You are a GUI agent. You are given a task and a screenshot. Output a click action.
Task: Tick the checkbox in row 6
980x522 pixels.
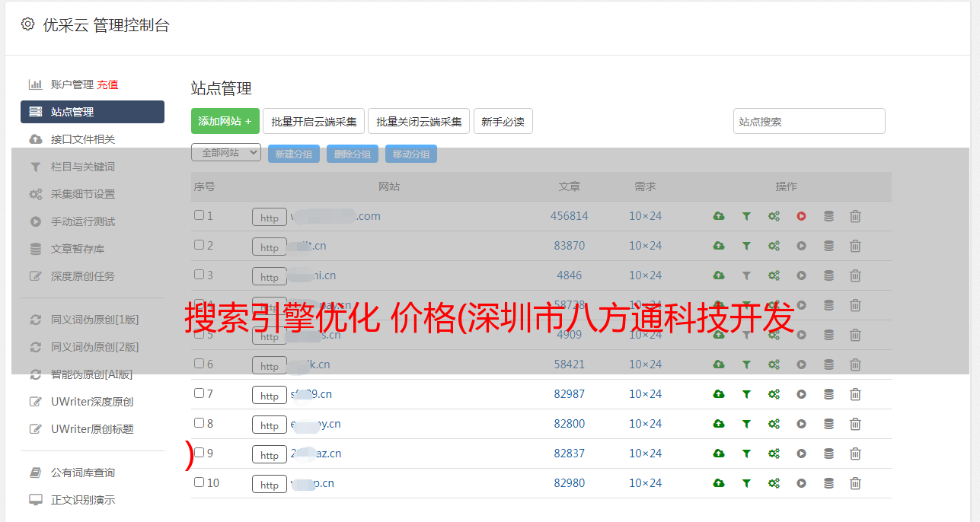199,364
